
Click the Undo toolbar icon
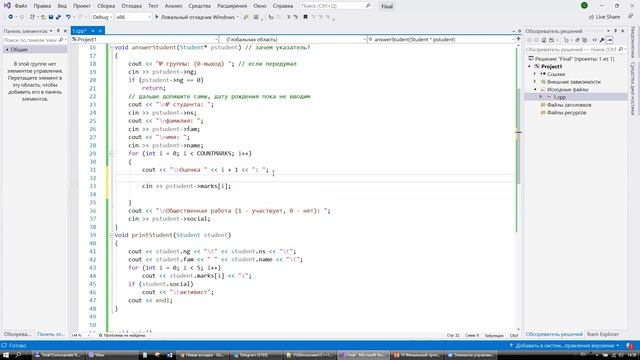coord(68,17)
